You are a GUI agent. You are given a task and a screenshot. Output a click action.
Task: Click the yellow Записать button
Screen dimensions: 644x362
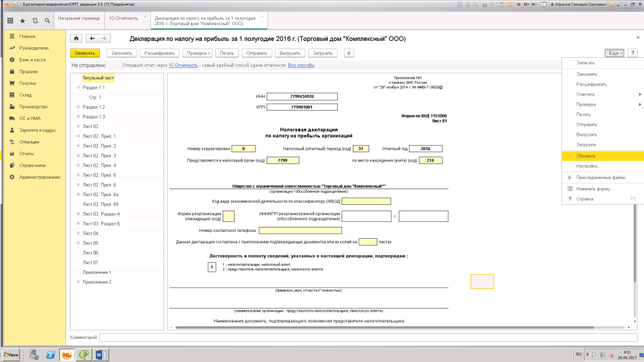pyautogui.click(x=85, y=53)
